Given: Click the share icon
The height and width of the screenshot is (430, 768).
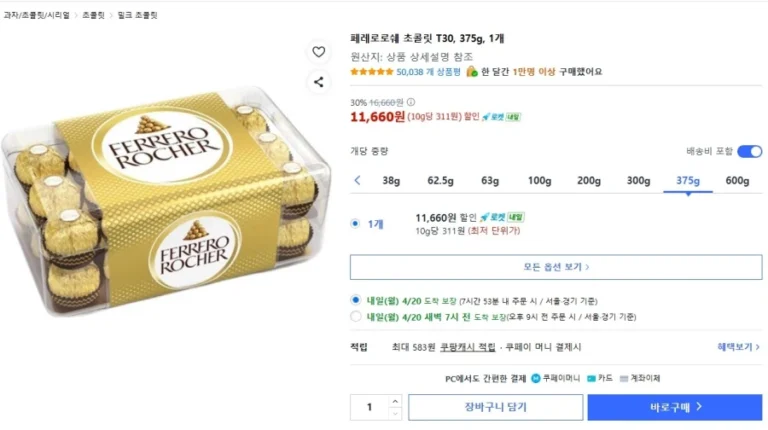Looking at the screenshot, I should tap(318, 82).
